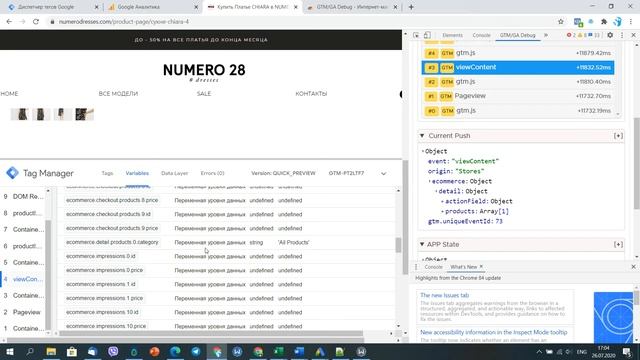The image size is (640, 360).
Task: Click the variables table horizontal scrollbar
Action: click(x=211, y=333)
